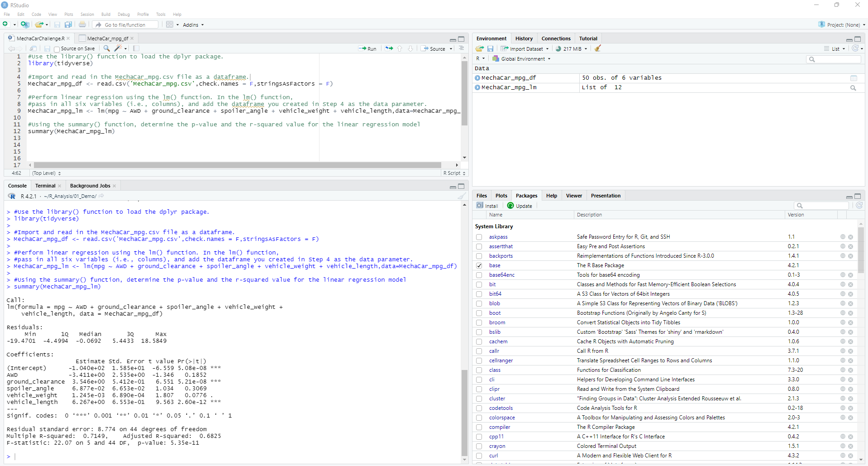Click the Find/Replace magnifier in editor toolbar

click(x=106, y=48)
